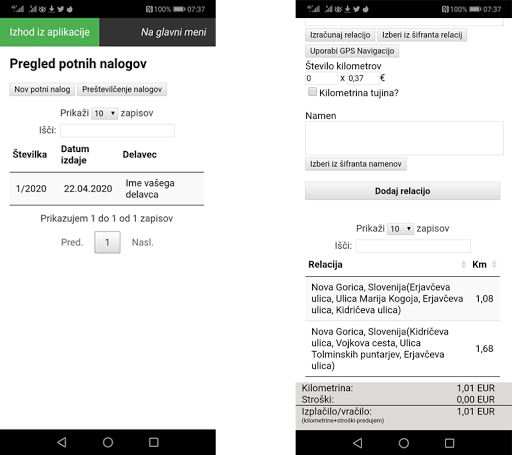This screenshot has width=512, height=455.
Task: Open the Prikaži dropdown in right phone screen
Action: [x=400, y=229]
